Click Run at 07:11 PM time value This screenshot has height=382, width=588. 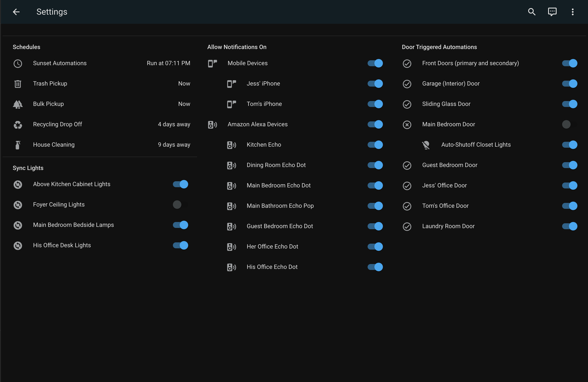168,63
